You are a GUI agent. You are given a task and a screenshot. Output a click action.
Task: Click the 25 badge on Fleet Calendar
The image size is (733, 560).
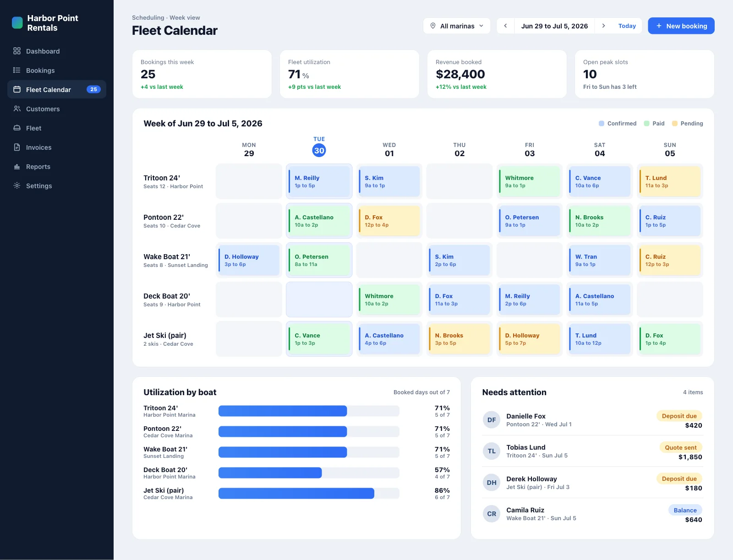click(93, 89)
